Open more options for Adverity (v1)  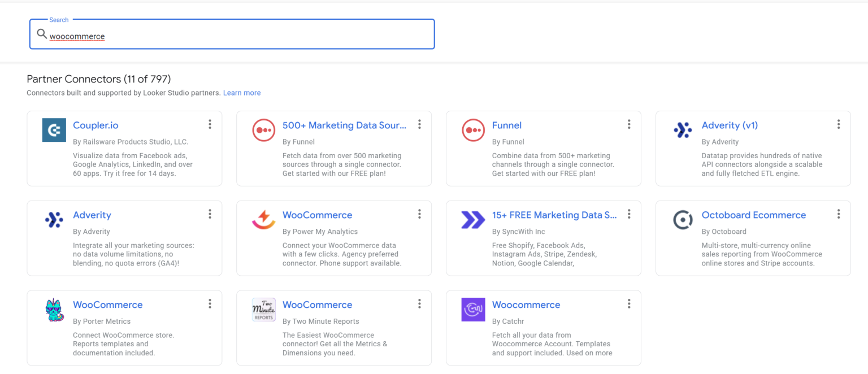tap(839, 124)
